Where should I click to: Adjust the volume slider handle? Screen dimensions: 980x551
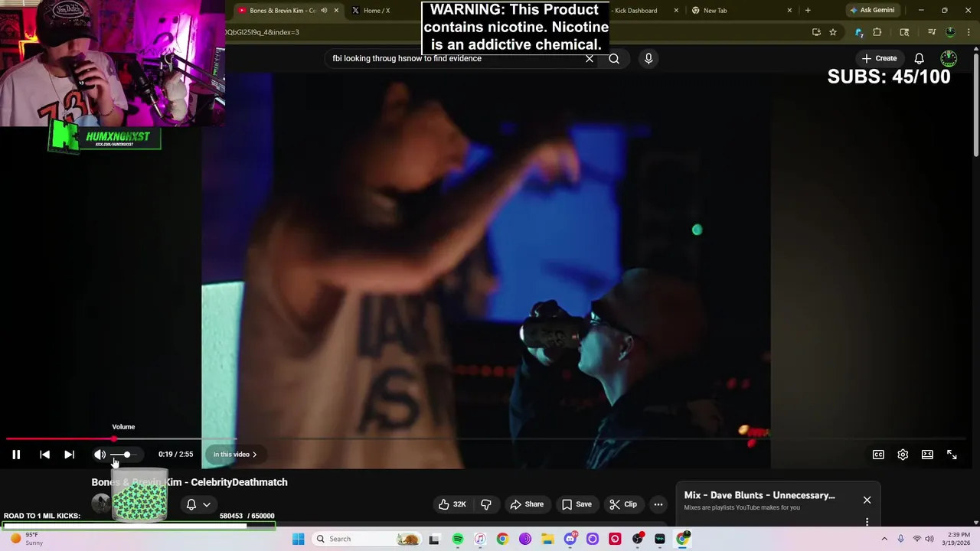point(127,455)
